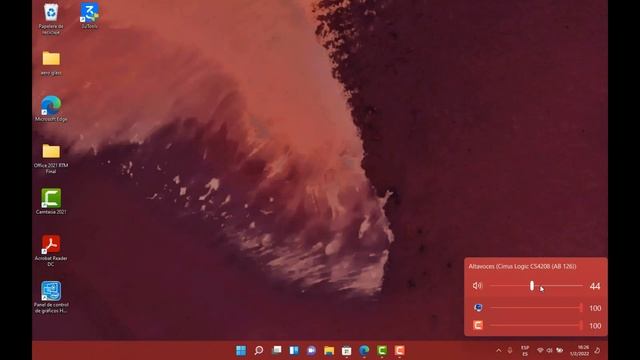
Task: Click the microphone tray icon
Action: tap(510, 350)
